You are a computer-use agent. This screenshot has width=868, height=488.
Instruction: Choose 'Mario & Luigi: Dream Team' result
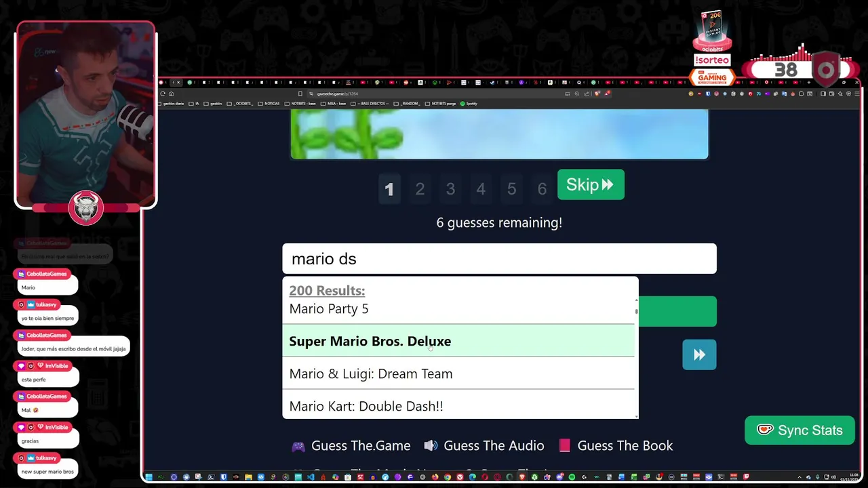click(x=458, y=373)
